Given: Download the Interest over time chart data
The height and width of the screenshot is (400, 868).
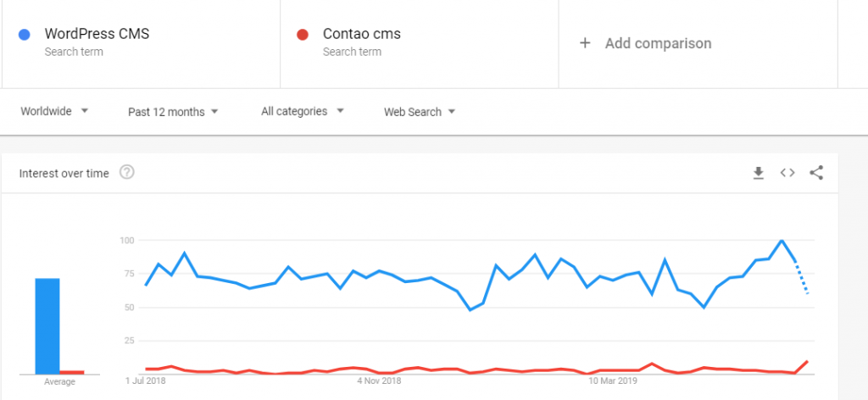Looking at the screenshot, I should coord(758,173).
